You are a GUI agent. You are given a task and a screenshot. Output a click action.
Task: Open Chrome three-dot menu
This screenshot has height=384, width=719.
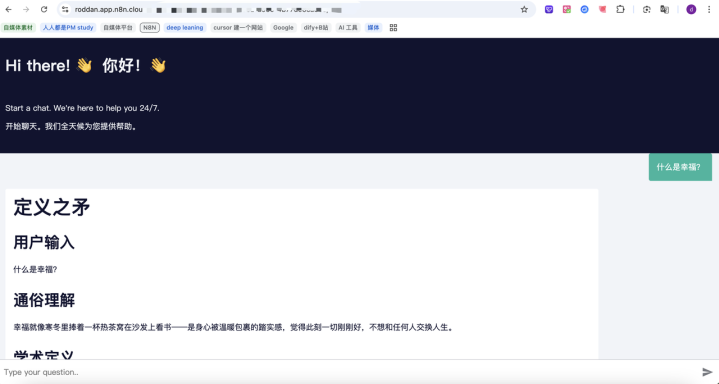(709, 9)
